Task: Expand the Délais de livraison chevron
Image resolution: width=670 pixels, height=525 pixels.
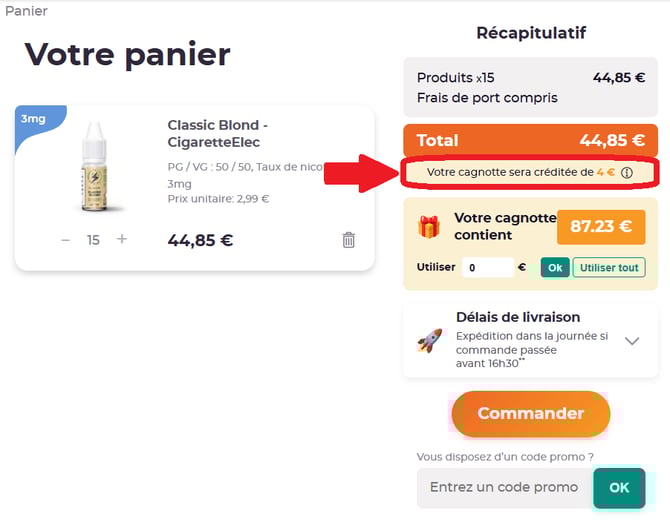Action: coord(632,340)
